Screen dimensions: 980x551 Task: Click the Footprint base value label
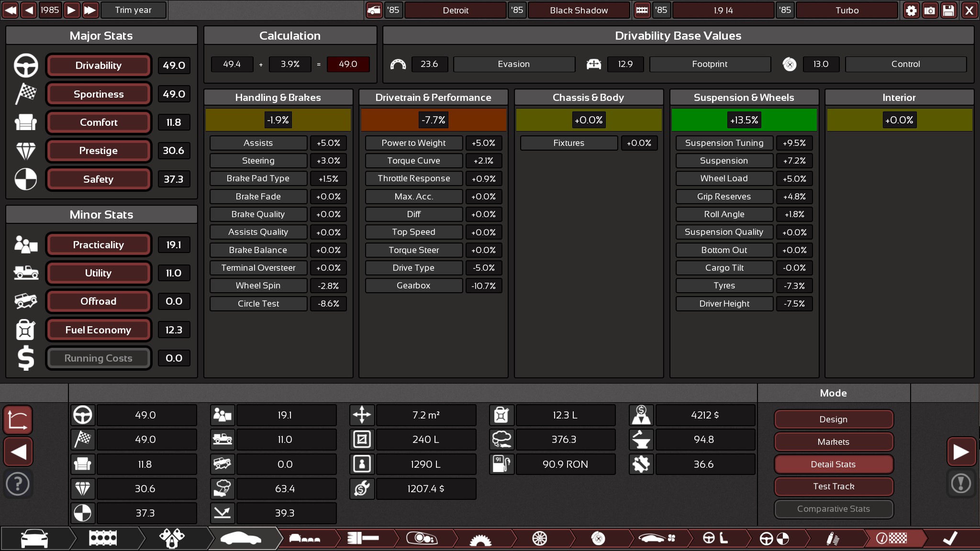710,64
